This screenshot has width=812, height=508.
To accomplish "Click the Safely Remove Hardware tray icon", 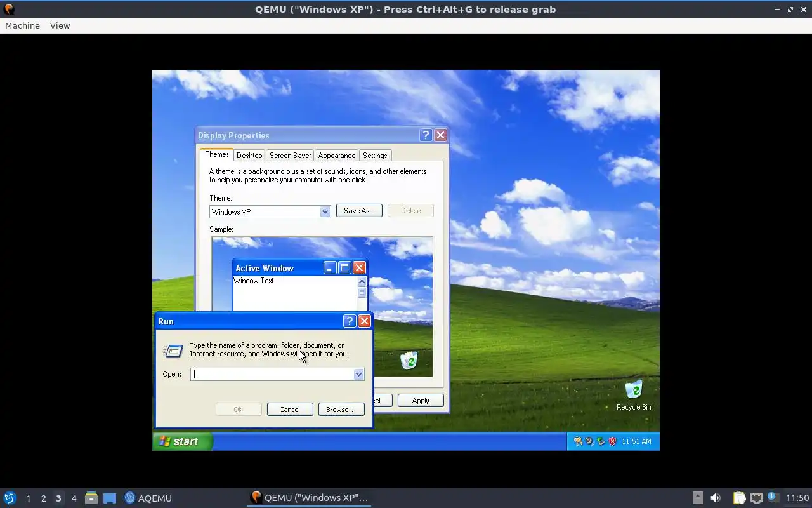I will tap(601, 441).
